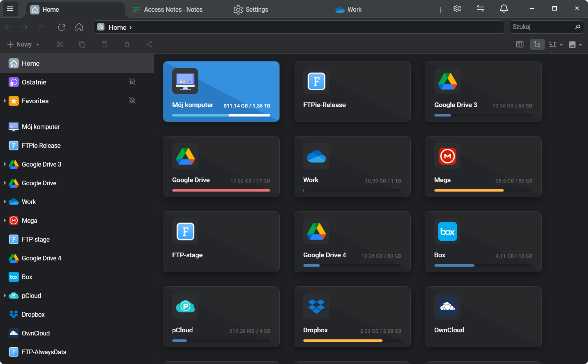This screenshot has width=588, height=364.
Task: Open settings gear in title bar
Action: [457, 9]
